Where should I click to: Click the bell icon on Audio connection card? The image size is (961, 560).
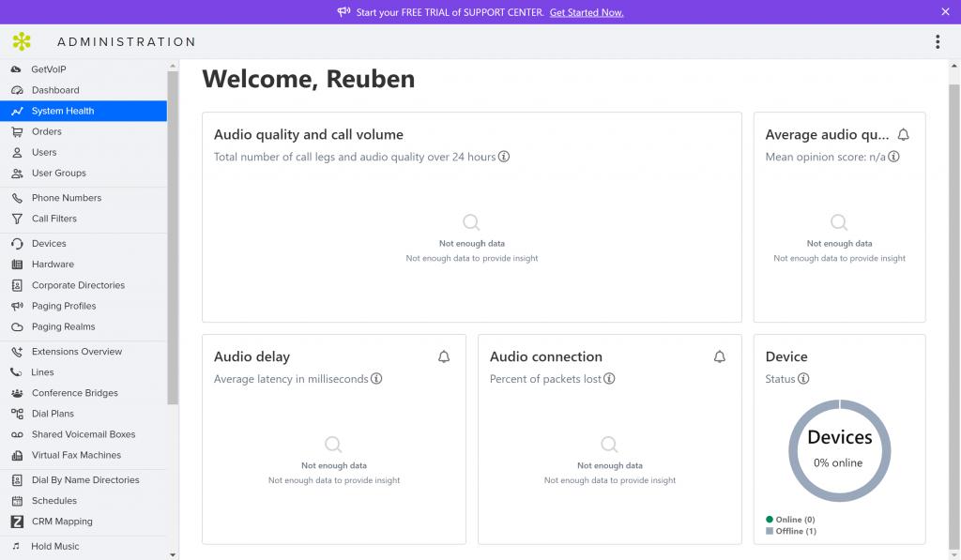[x=720, y=357]
